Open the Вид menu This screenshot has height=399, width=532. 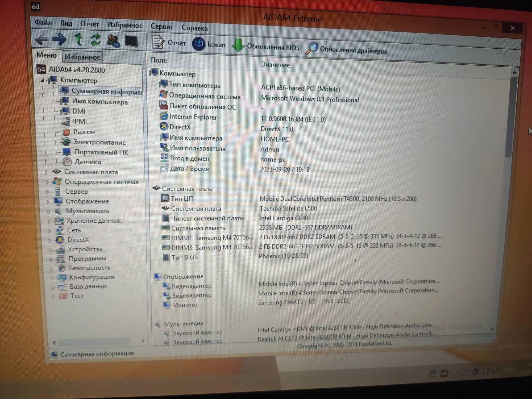tap(66, 23)
